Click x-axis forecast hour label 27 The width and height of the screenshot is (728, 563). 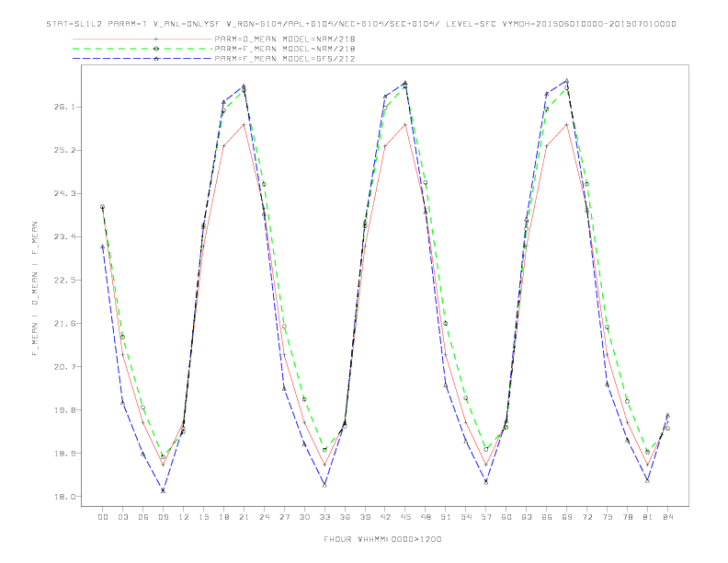[284, 517]
